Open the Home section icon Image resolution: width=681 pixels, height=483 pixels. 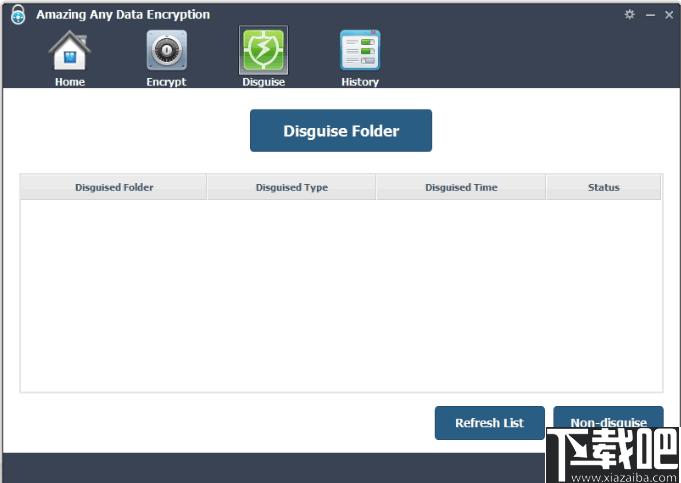pos(69,51)
